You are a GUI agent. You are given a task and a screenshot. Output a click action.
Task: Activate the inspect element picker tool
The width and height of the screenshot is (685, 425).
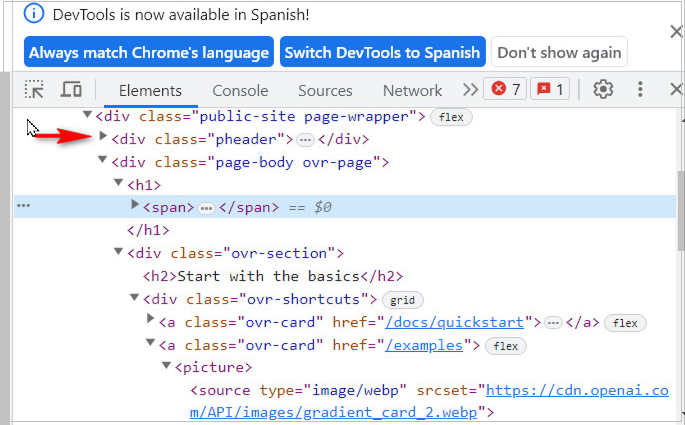35,90
